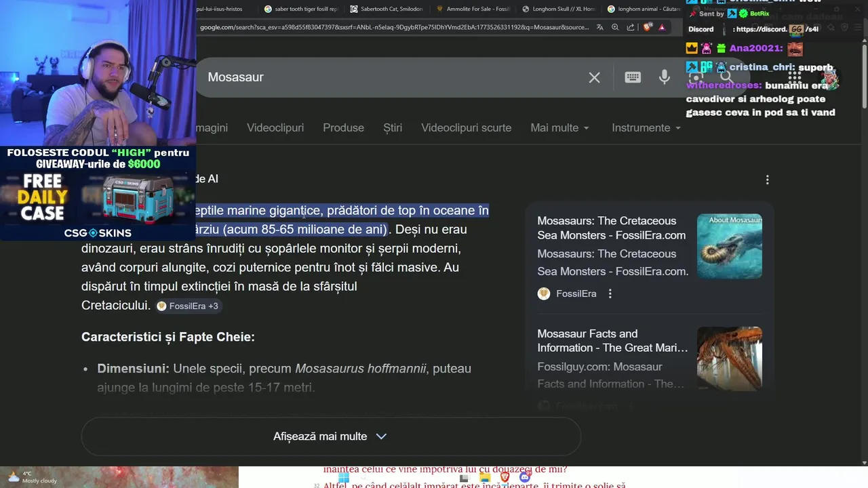
Task: Click the Caracteristici și Fapte Cheie heading
Action: [168, 337]
